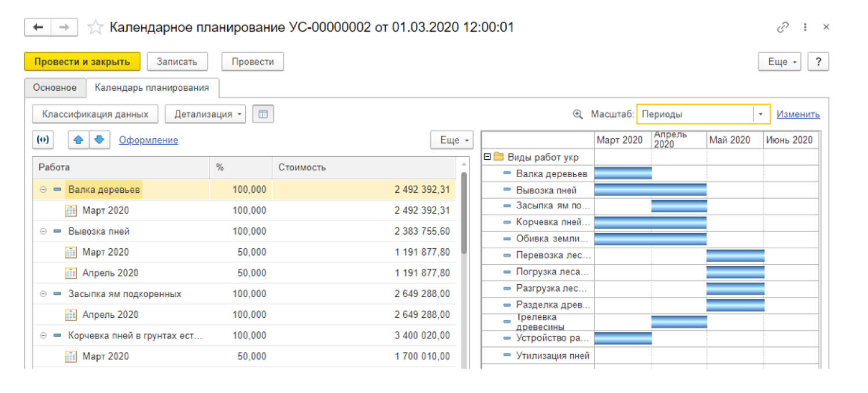This screenshot has width=868, height=393.
Task: Toggle the table panel layout button
Action: (263, 114)
